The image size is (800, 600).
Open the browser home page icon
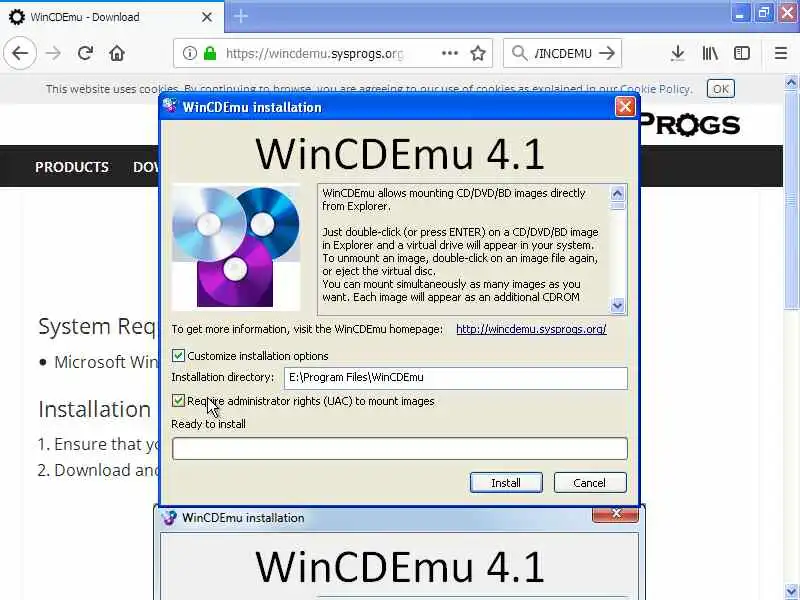click(x=117, y=53)
